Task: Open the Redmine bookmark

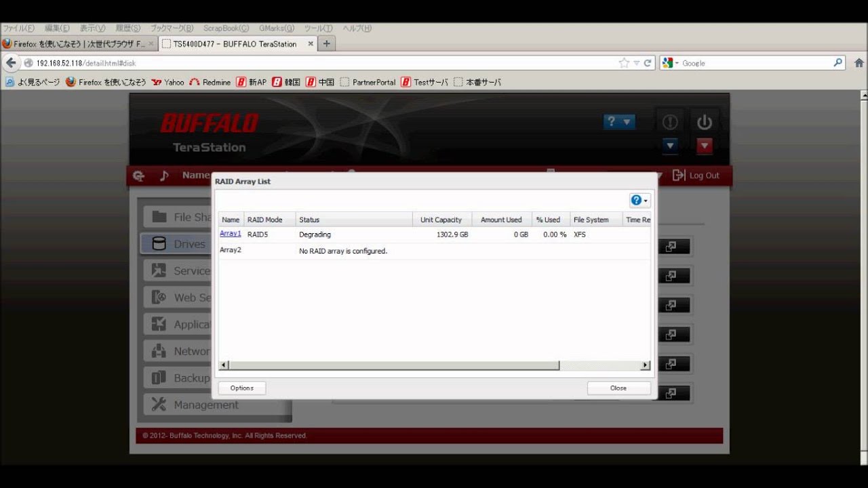Action: tap(210, 82)
